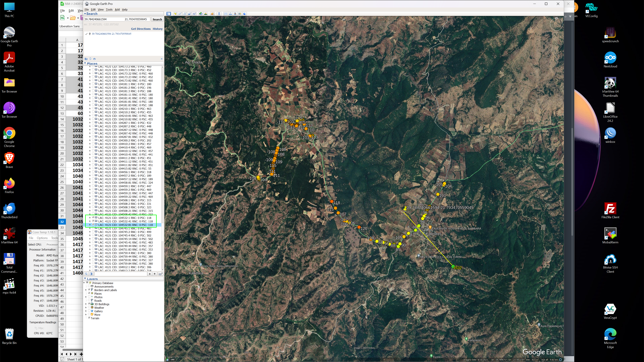The height and width of the screenshot is (362, 644).
Task: Click the Places filter text field
Action: coord(121,274)
